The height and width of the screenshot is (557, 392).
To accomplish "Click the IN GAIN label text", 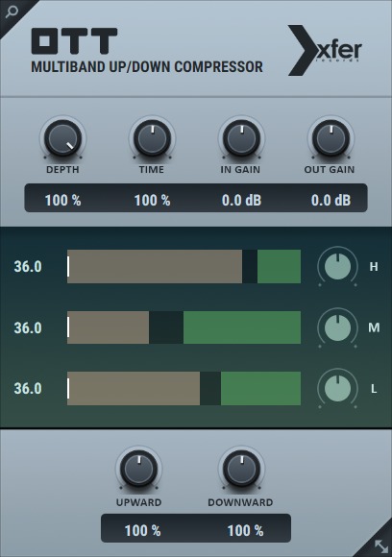I will point(240,169).
